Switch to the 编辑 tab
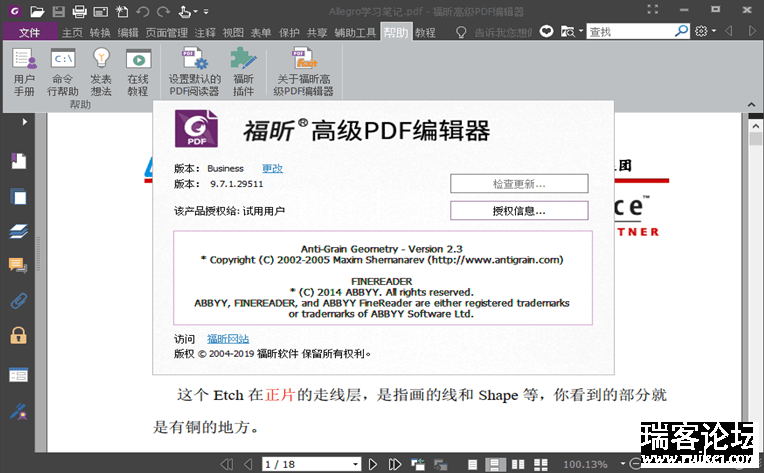The width and height of the screenshot is (764, 473). tap(128, 33)
